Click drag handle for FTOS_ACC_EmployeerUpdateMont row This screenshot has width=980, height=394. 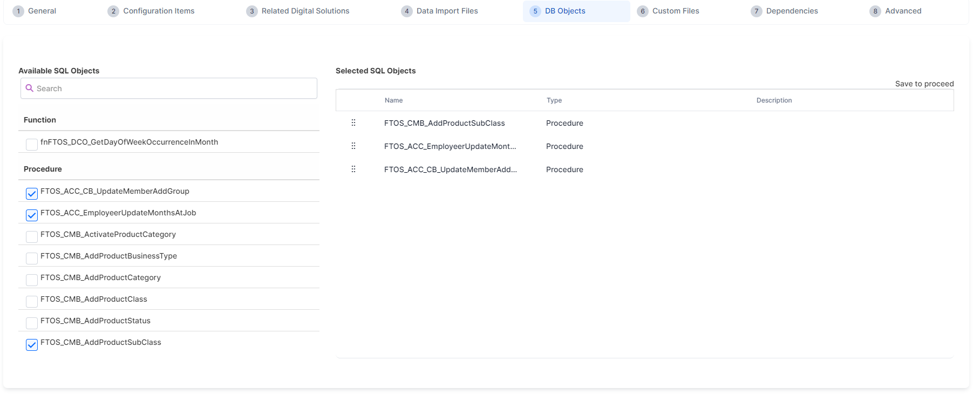(353, 146)
